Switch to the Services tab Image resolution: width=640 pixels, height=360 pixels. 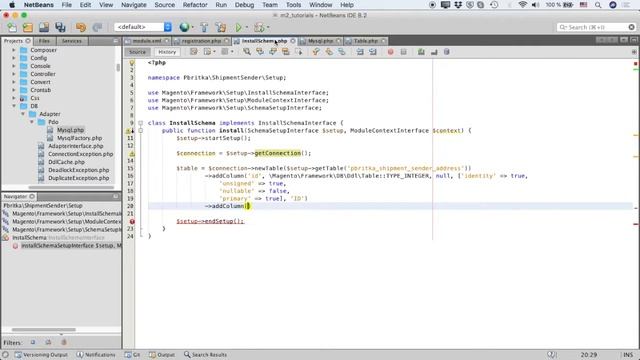(x=71, y=41)
